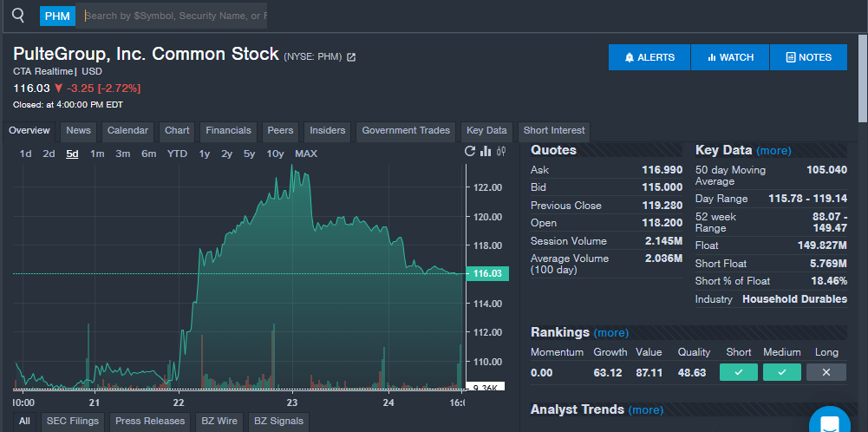Focus the symbol search input field
This screenshot has width=868, height=432.
pos(172,16)
